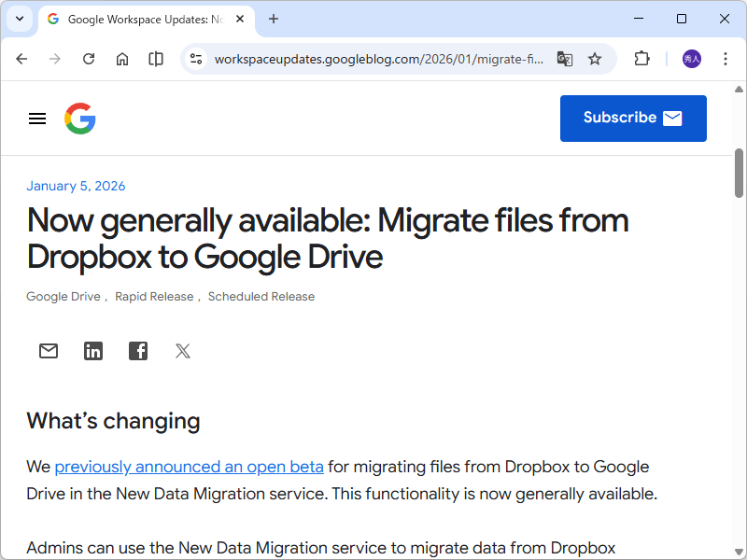Image resolution: width=747 pixels, height=560 pixels.
Task: Open a new tab with the plus button
Action: tap(272, 19)
